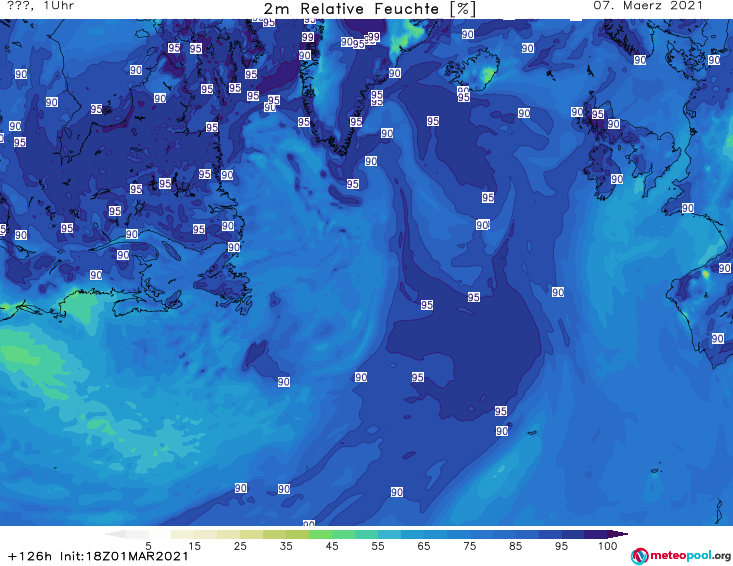Click the date "07. Maerz 2021"
733x566 pixels.
648,6
